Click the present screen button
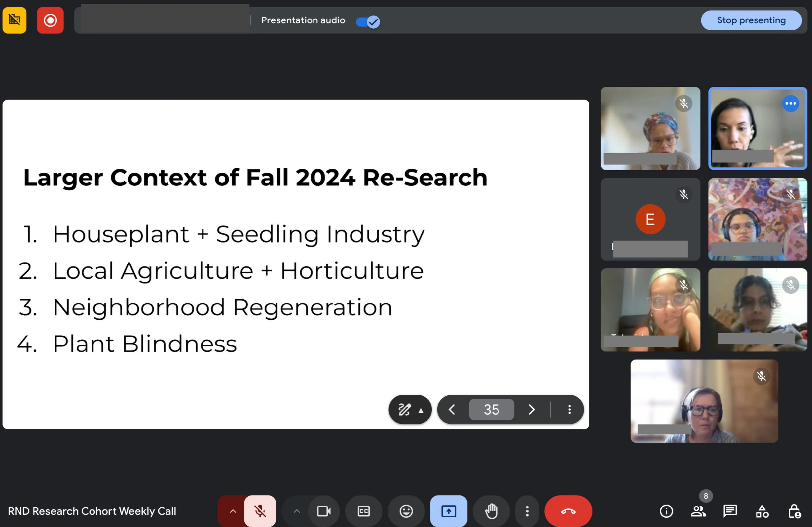This screenshot has height=527, width=812. pos(449,511)
